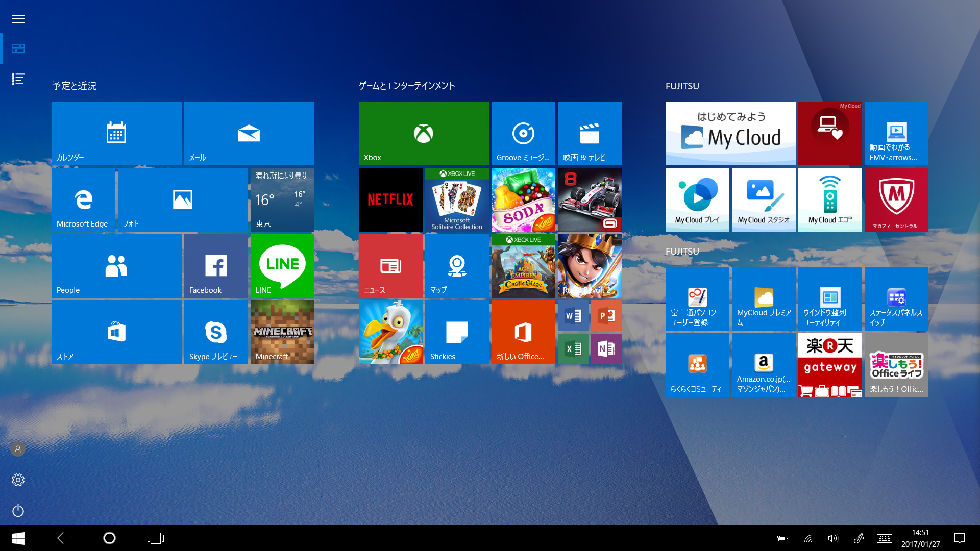Image resolution: width=980 pixels, height=551 pixels.
Task: Open 動画でわかる FMV・arrows tile
Action: pos(896,133)
